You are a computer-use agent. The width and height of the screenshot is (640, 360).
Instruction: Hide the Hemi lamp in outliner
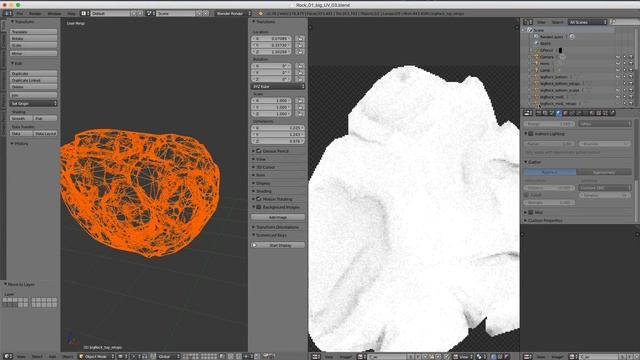(618, 63)
